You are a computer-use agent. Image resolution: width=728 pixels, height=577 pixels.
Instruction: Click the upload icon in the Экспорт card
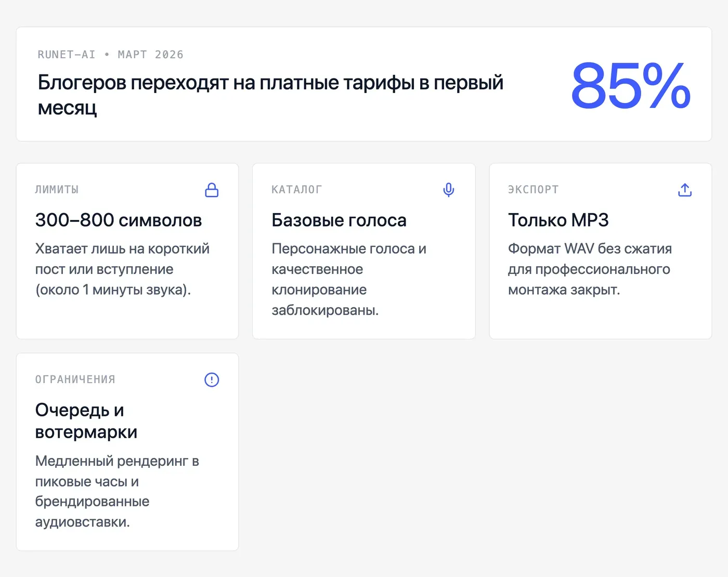[685, 190]
